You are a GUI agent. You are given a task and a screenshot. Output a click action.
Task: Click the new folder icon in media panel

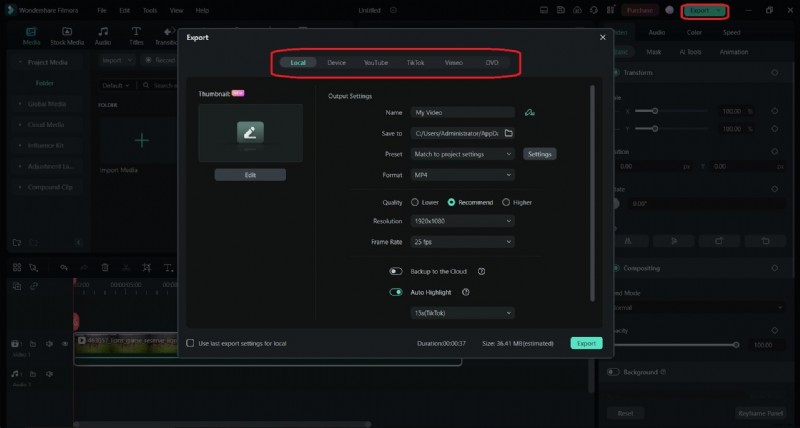click(x=17, y=242)
